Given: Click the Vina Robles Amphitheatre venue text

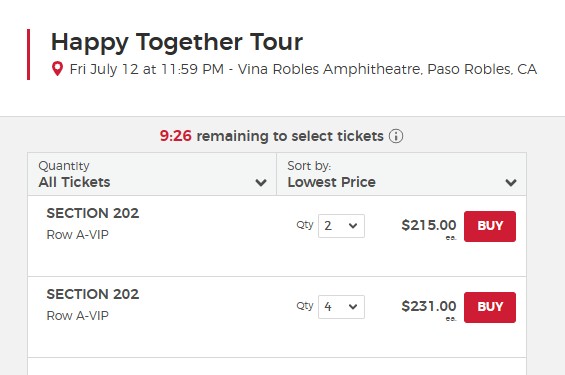Looking at the screenshot, I should (330, 69).
